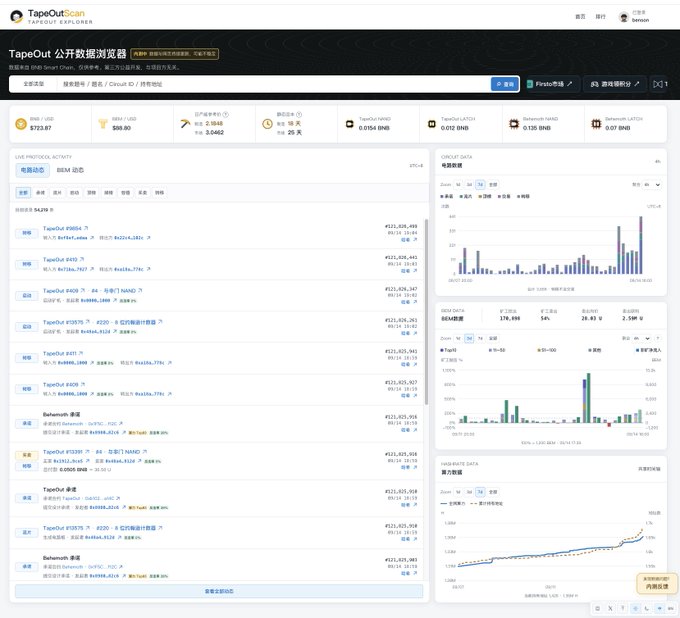Select the fifth activity filter chip
680x618 pixels.
click(x=92, y=193)
